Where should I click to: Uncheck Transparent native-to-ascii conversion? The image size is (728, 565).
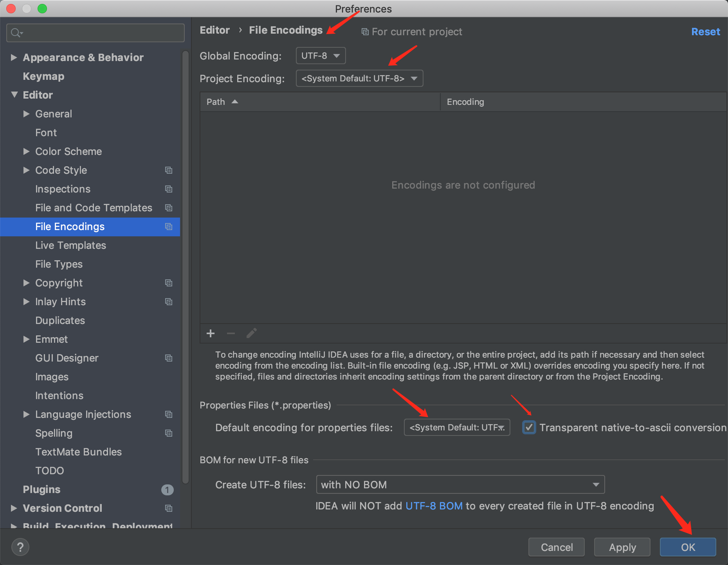pos(529,427)
